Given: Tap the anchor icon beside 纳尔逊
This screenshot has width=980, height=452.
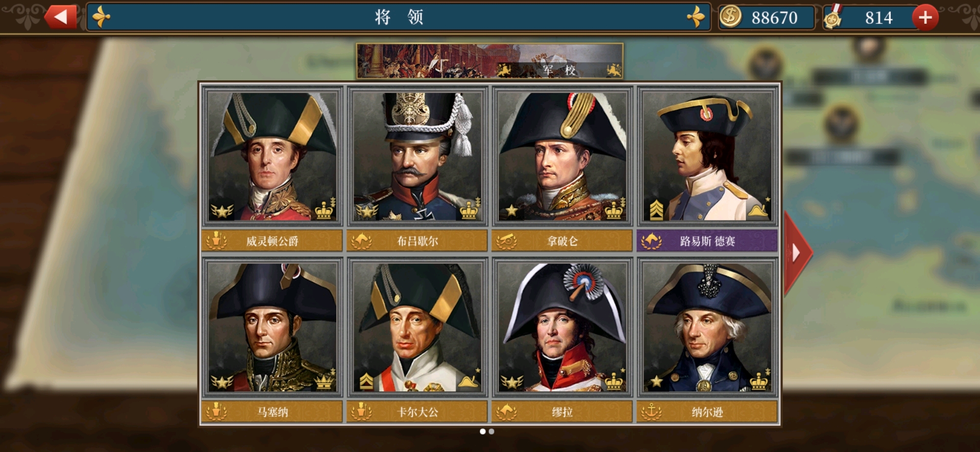Looking at the screenshot, I should point(651,411).
